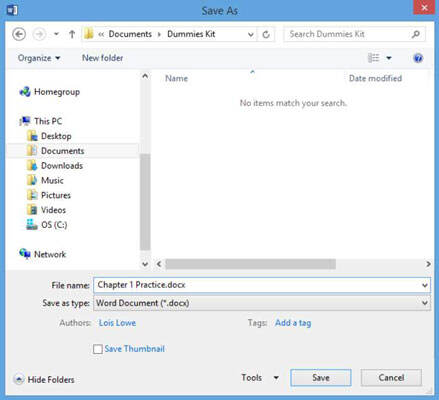Click the Search Dummies Kit box
The image size is (439, 400).
click(354, 34)
